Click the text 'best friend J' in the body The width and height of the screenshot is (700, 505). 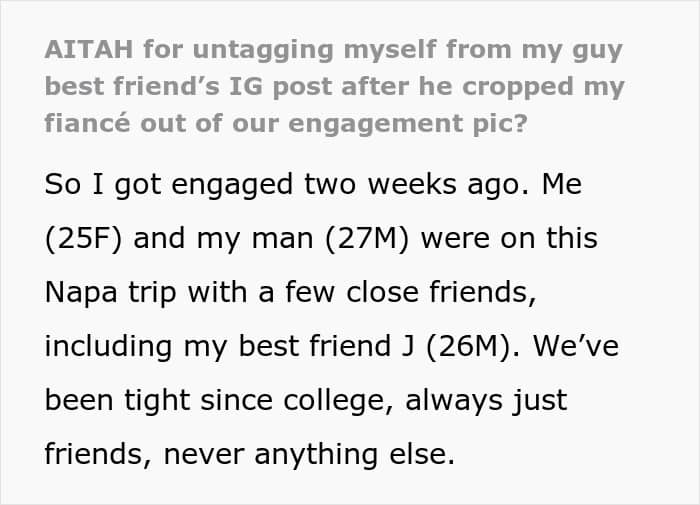326,346
